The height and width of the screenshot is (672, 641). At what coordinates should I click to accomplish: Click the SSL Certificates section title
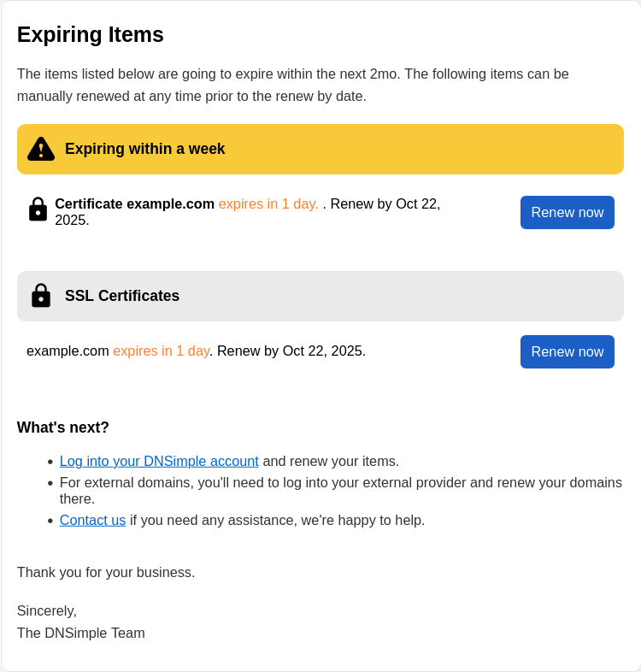coord(122,296)
